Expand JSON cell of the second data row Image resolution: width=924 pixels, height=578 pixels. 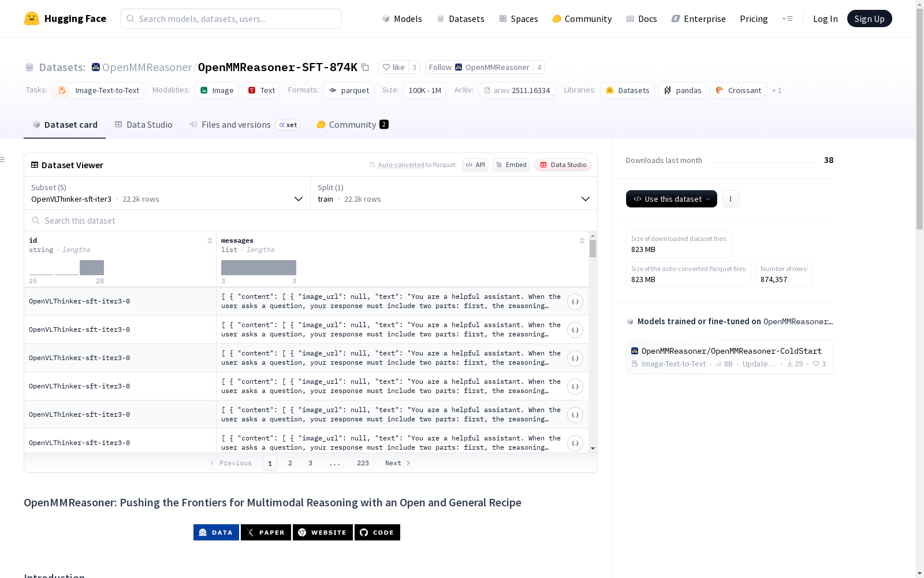click(x=575, y=330)
